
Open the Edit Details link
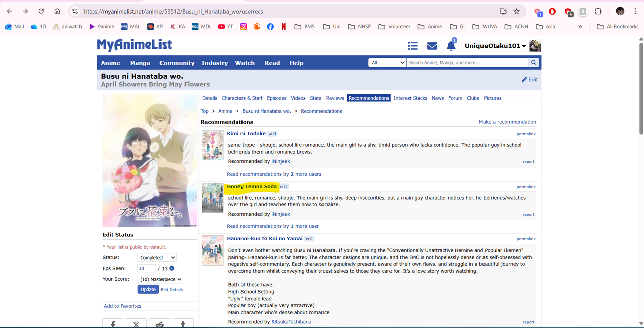click(172, 290)
